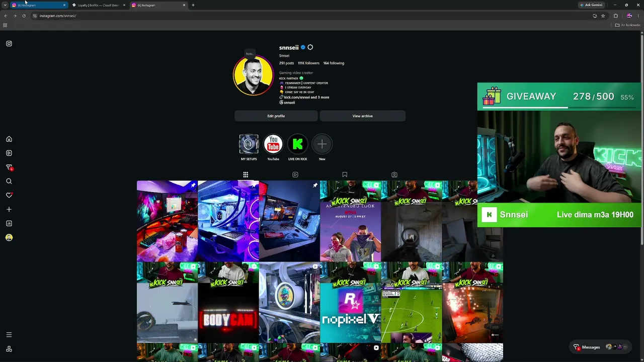Open the MY SETUPS highlight
The image size is (644, 362).
(249, 144)
